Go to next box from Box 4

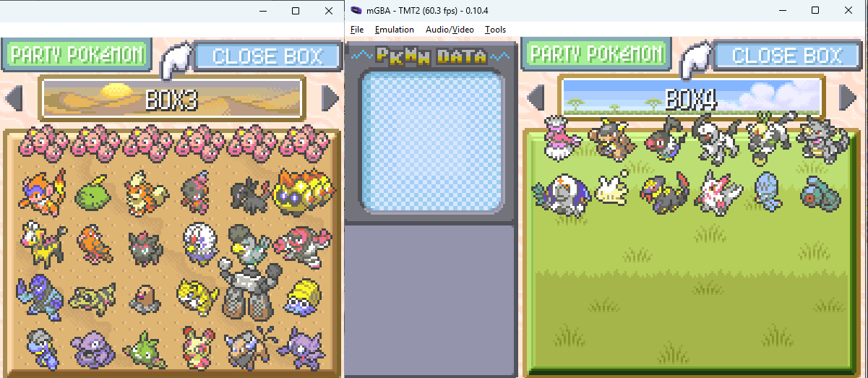point(847,96)
